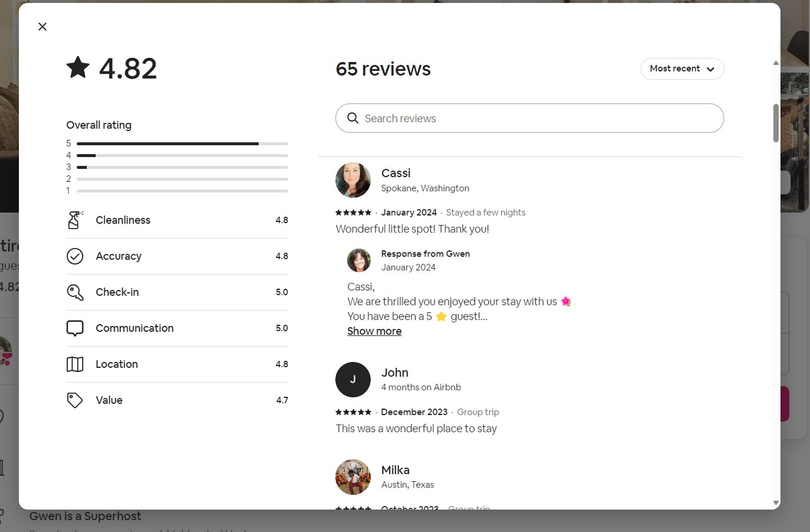Click the Check-in 5.0 score
Screen dimensions: 810x532
[x=282, y=292]
